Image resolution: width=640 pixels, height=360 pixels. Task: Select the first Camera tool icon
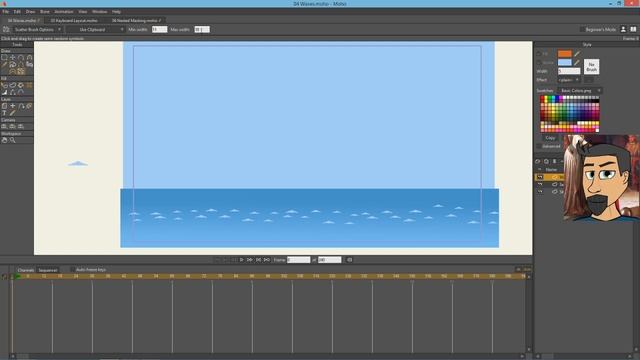(x=4, y=127)
